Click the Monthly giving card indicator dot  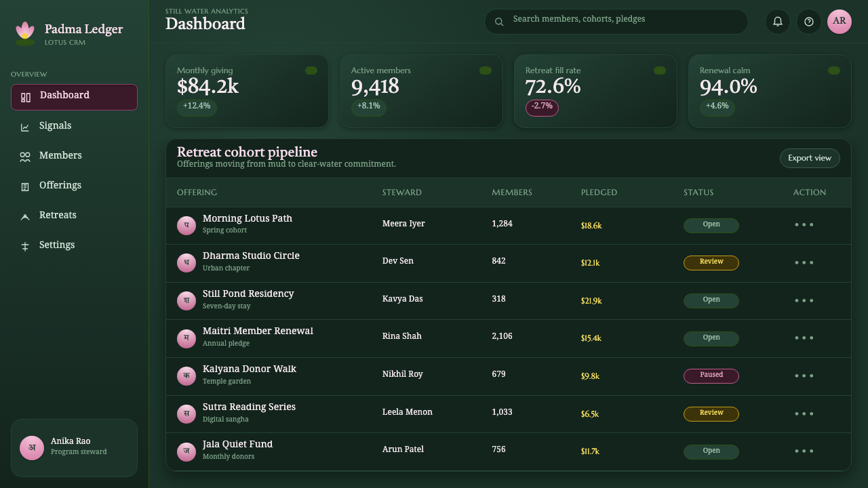point(311,70)
